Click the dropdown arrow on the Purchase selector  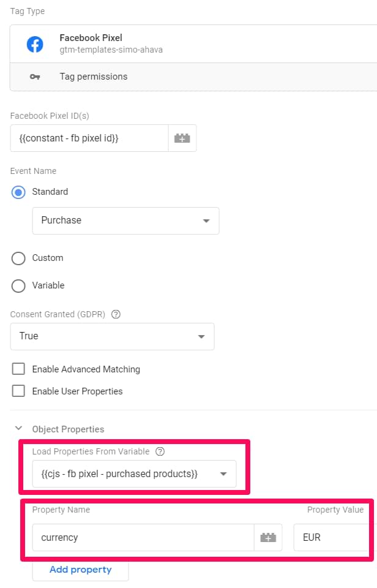click(x=206, y=221)
